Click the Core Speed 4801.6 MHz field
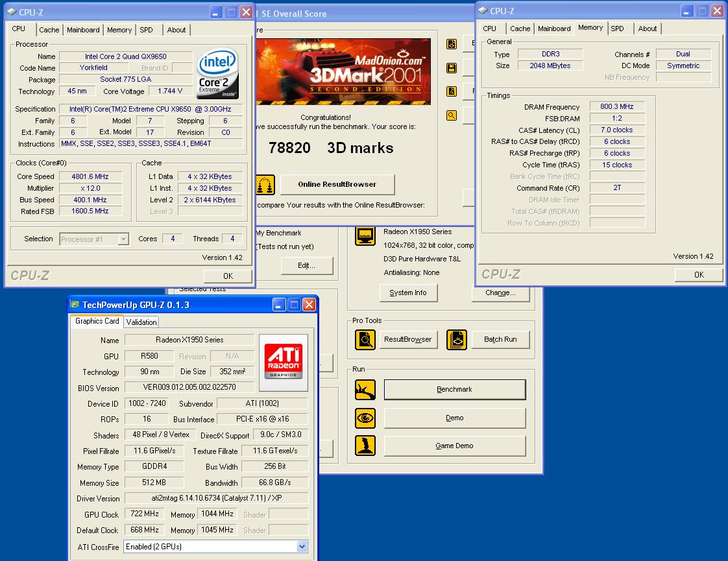The height and width of the screenshot is (561, 728). [91, 176]
